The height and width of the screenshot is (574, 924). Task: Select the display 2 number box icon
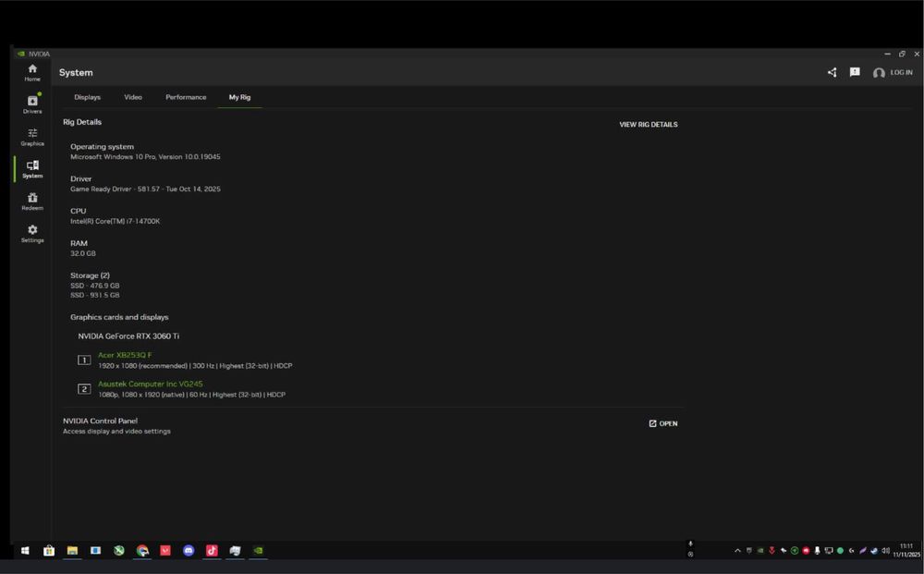[84, 389]
